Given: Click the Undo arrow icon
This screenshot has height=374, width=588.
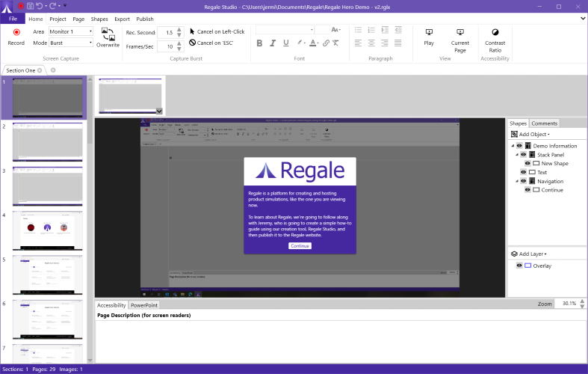Looking at the screenshot, I should (x=40, y=6).
